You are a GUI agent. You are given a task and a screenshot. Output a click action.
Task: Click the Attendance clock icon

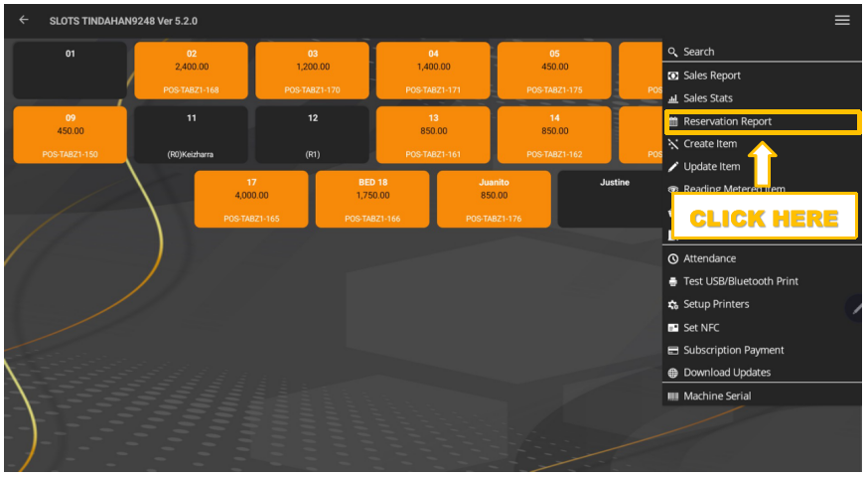[x=672, y=258]
